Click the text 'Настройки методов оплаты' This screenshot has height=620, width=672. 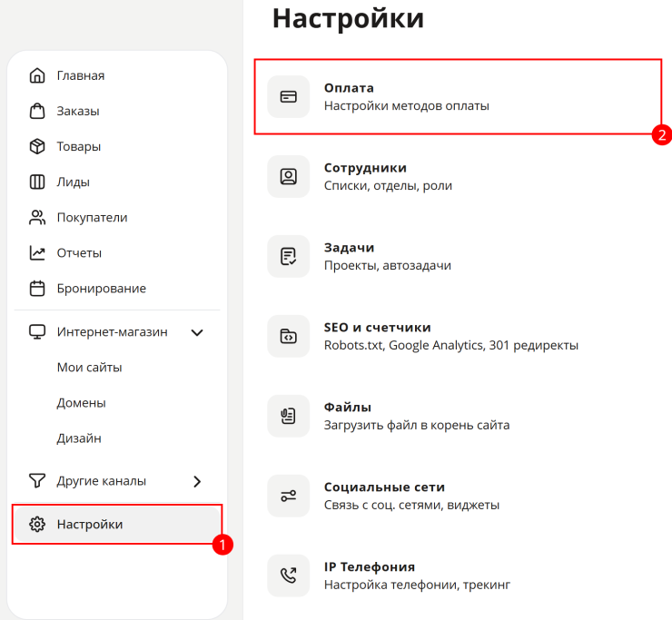(x=407, y=106)
